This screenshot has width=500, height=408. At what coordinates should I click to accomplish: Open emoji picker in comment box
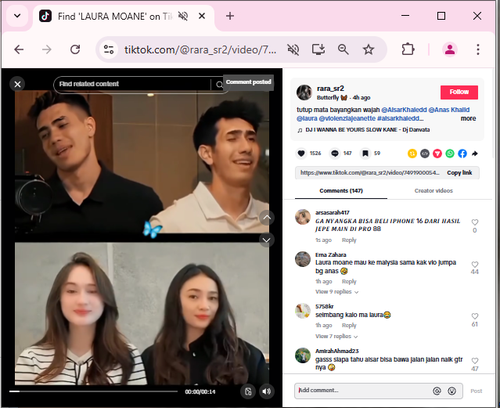[x=452, y=391]
